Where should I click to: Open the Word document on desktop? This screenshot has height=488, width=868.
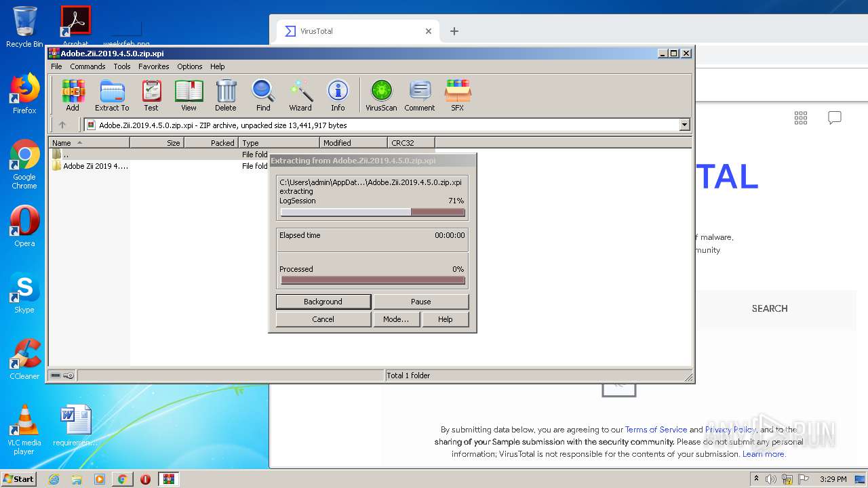(x=75, y=426)
